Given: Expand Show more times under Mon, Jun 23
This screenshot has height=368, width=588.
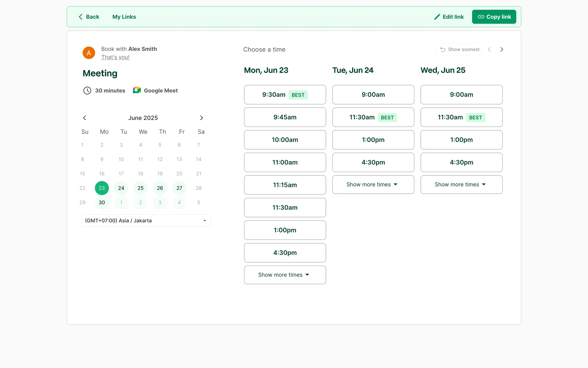Looking at the screenshot, I should 285,275.
